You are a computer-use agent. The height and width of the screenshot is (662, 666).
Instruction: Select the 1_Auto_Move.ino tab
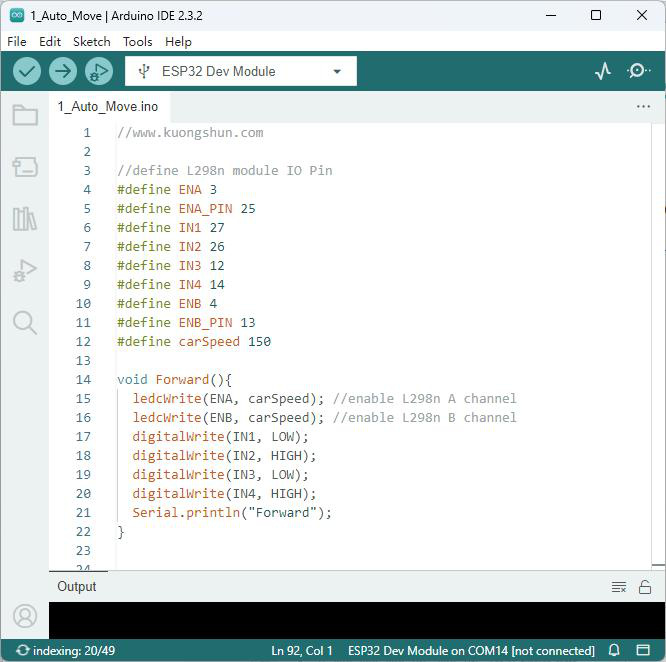(x=108, y=107)
